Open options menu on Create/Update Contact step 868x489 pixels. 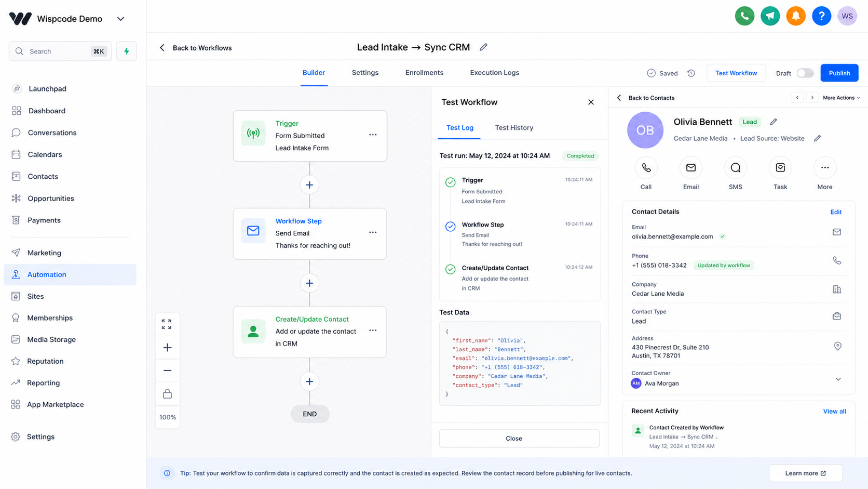[x=373, y=331]
